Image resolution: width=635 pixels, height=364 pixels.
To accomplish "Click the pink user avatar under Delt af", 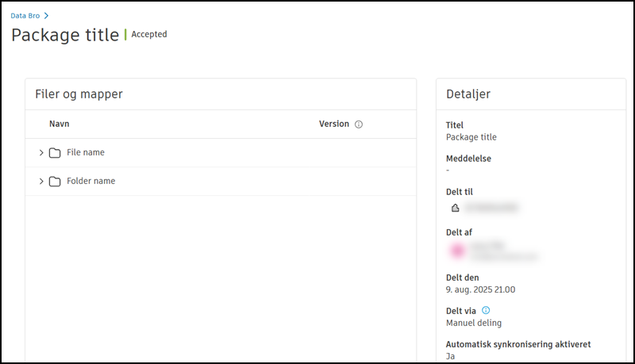I will tap(457, 251).
